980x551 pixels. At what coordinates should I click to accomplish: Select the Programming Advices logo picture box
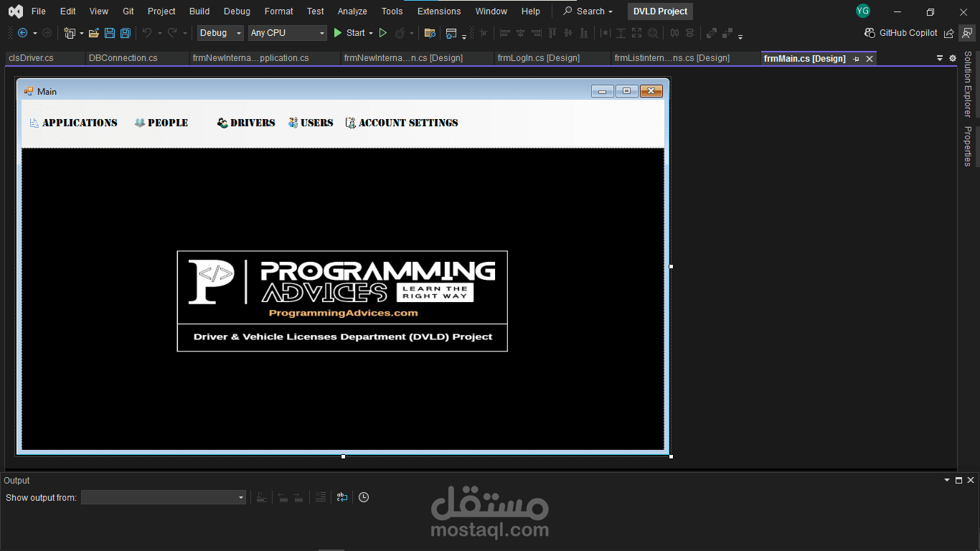click(342, 301)
